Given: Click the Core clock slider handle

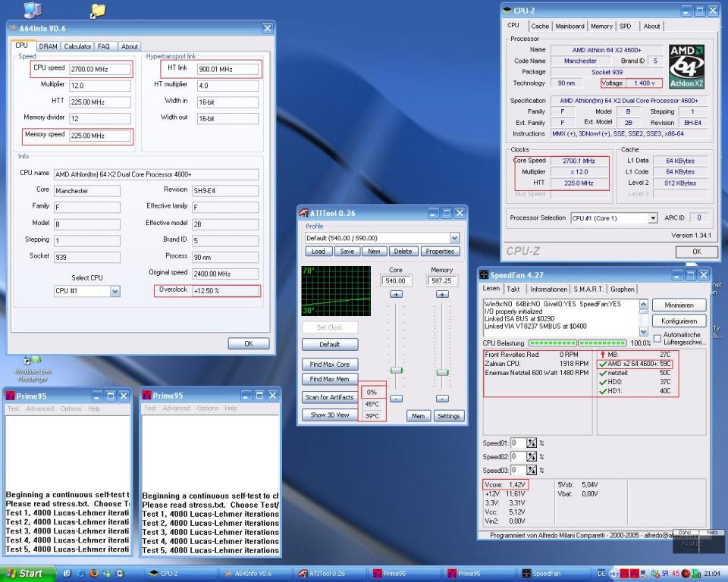Looking at the screenshot, I should [x=396, y=370].
